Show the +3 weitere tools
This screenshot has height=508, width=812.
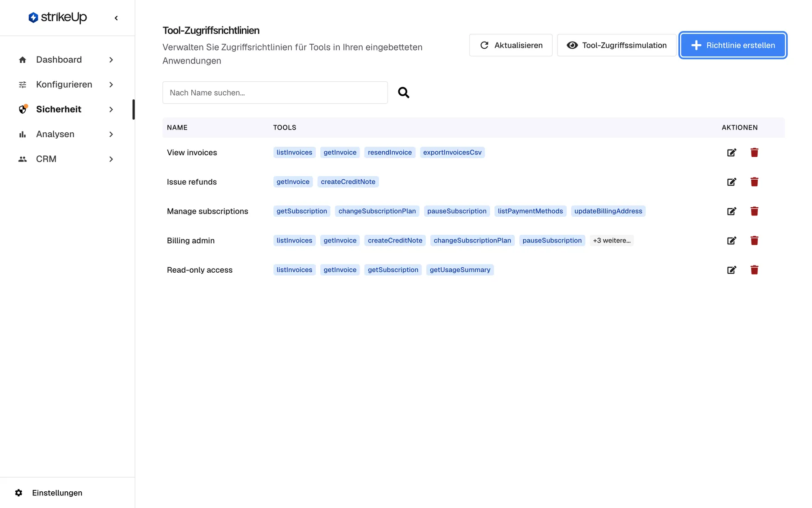click(612, 241)
